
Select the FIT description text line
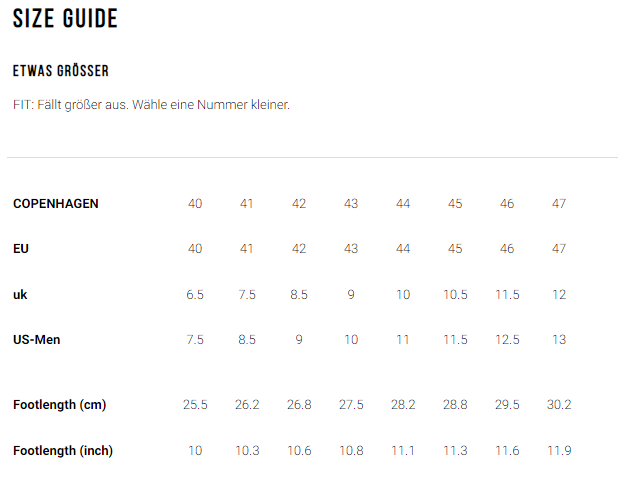coord(151,105)
